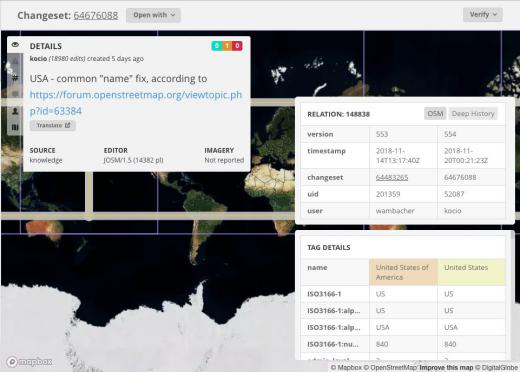Click the Open with chevron arrow
The height and width of the screenshot is (372, 520).
click(173, 15)
